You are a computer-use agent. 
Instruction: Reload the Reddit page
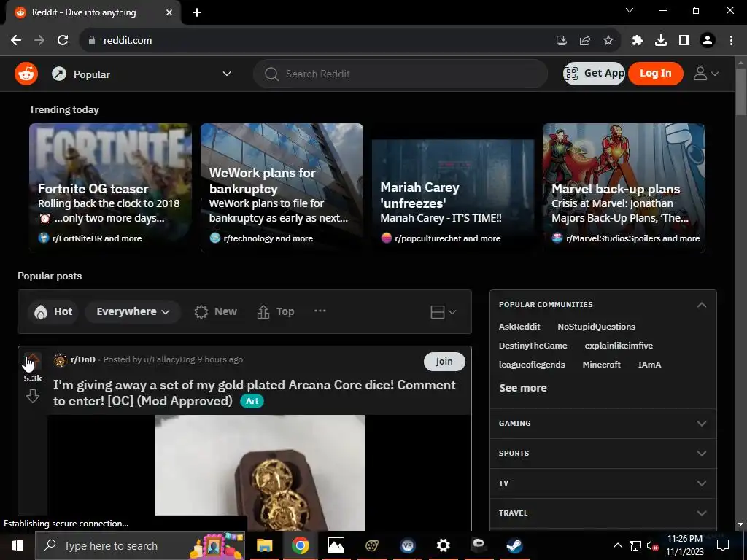63,41
